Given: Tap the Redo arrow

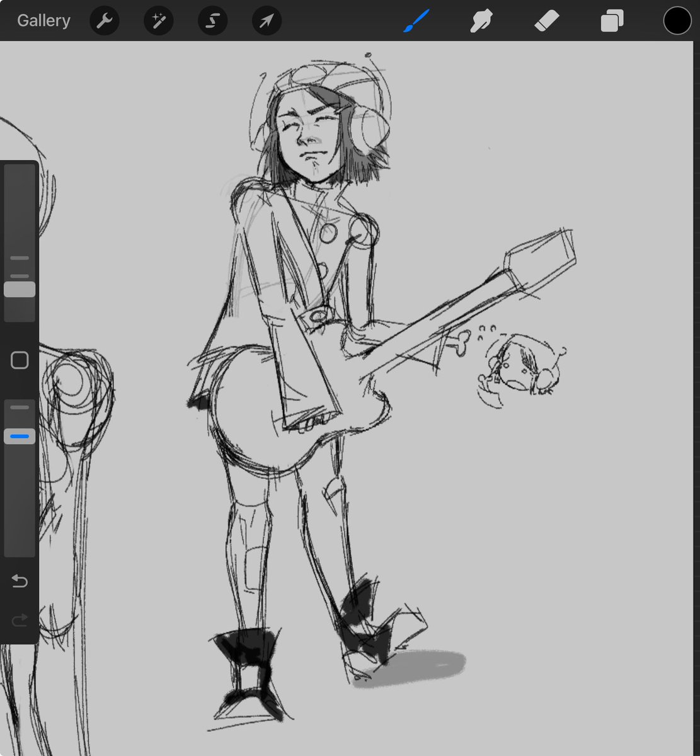Looking at the screenshot, I should coord(20,620).
